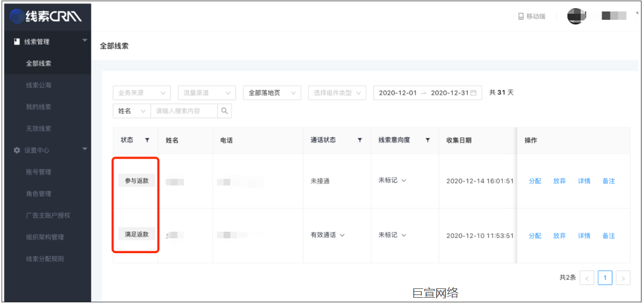Click the 2020-12-10 11:53:51 date cell
The height and width of the screenshot is (306, 644).
pyautogui.click(x=480, y=236)
